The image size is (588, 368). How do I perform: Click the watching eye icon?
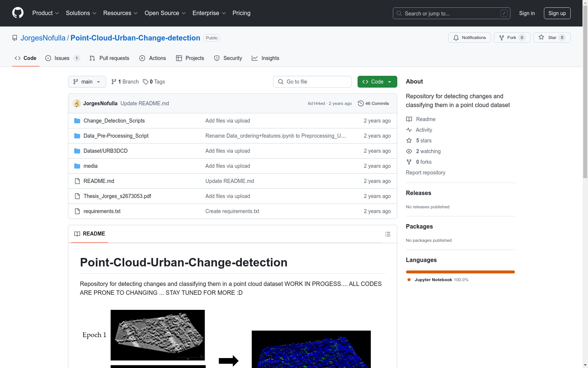point(409,151)
